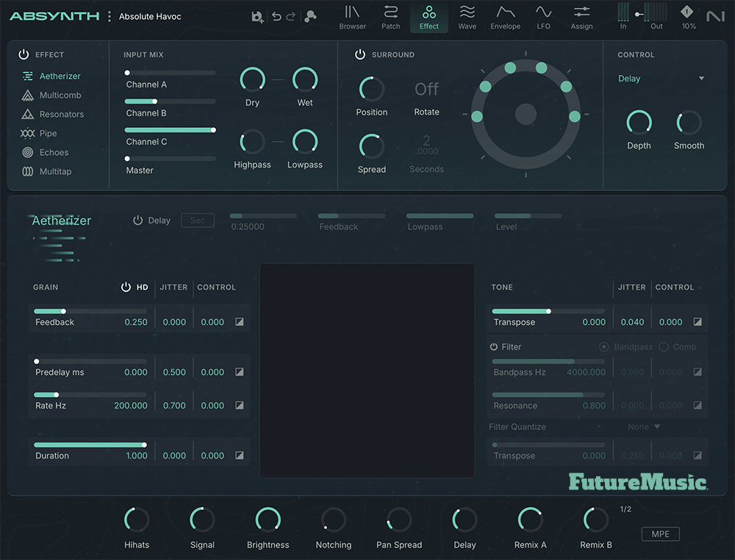Click the mutate sound icon
Image resolution: width=735 pixels, height=560 pixels.
click(x=310, y=16)
